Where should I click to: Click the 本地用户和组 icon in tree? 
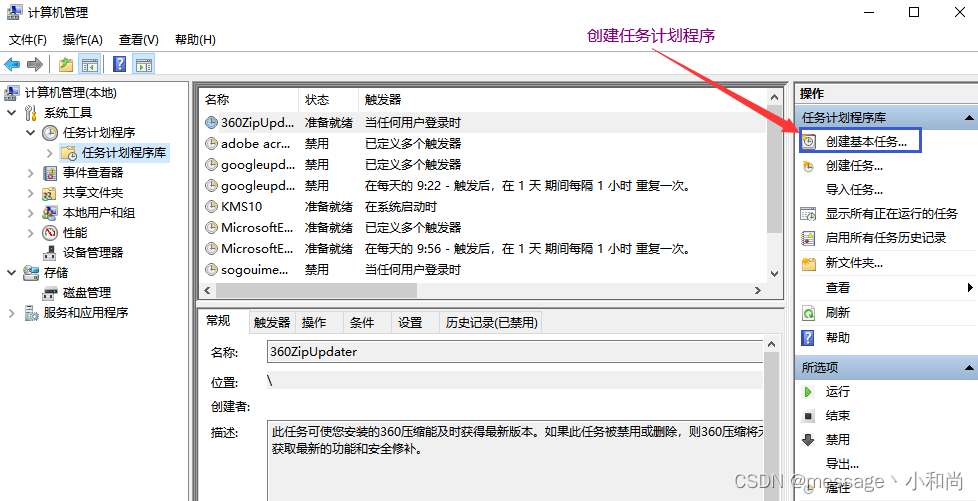click(50, 213)
